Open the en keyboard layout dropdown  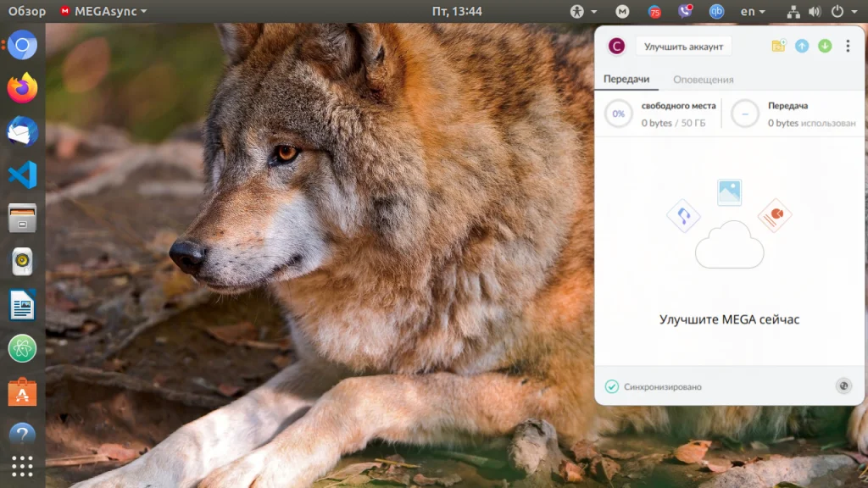pos(752,12)
